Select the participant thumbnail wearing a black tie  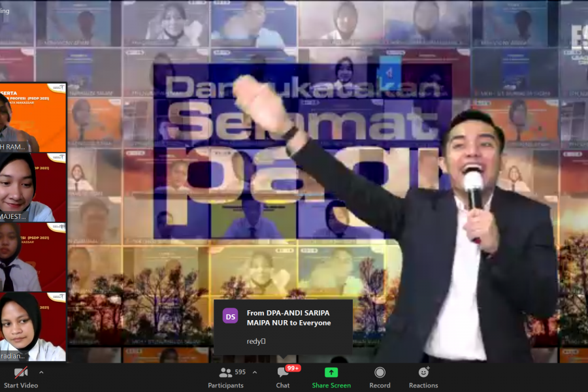click(x=33, y=257)
